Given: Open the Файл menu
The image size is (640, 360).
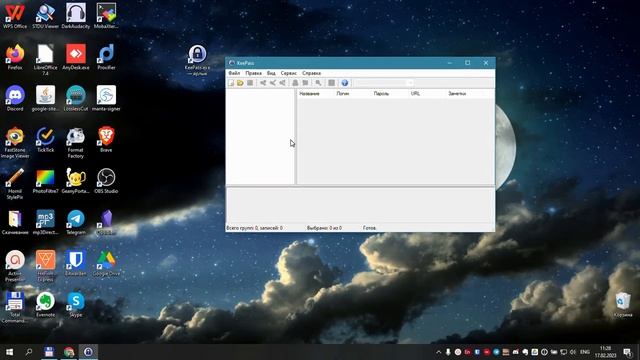Looking at the screenshot, I should pyautogui.click(x=234, y=73).
